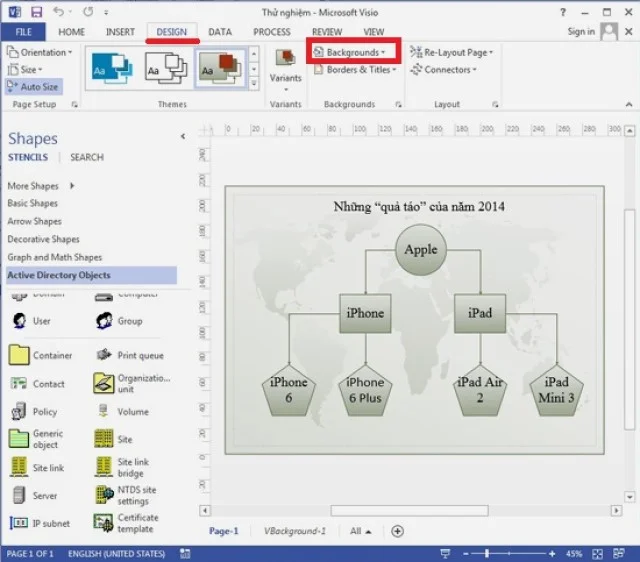Open the Graph and Math Shapes stencil
The width and height of the screenshot is (640, 562).
[55, 257]
